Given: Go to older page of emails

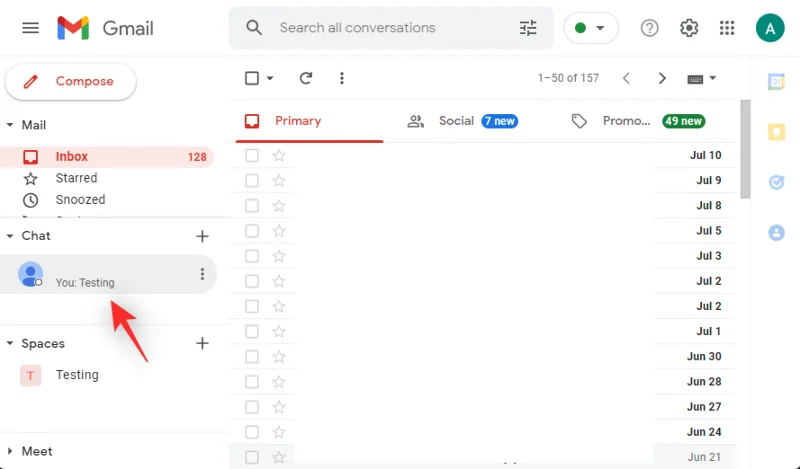Looking at the screenshot, I should 662,78.
